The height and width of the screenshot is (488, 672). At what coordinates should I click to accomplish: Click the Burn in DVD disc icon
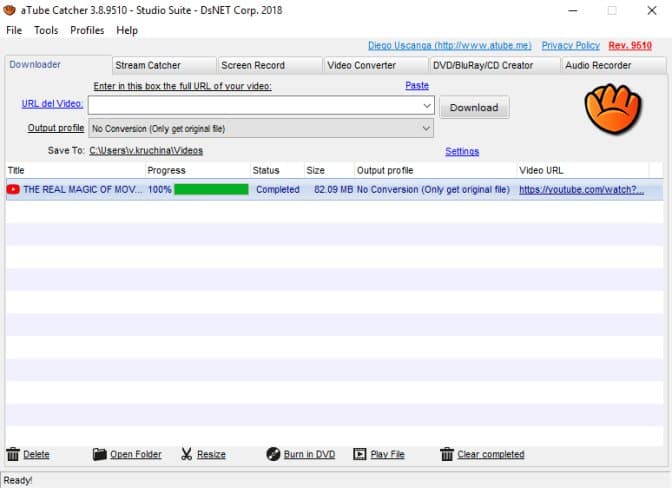click(x=273, y=454)
